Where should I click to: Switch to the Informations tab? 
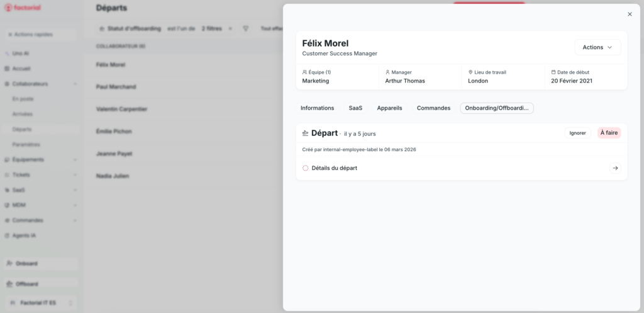(x=317, y=108)
